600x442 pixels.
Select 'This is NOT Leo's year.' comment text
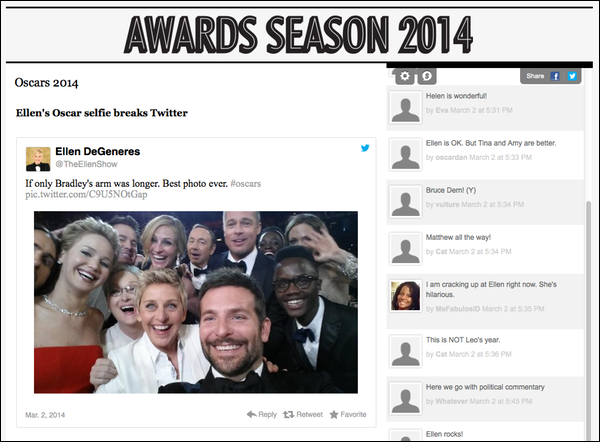[x=463, y=340]
